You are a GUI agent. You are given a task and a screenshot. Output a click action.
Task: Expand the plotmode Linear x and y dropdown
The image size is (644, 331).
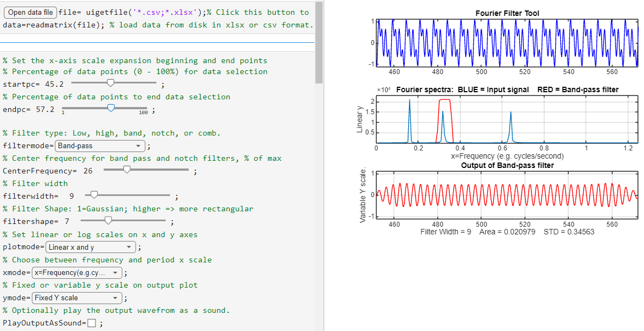coord(91,247)
